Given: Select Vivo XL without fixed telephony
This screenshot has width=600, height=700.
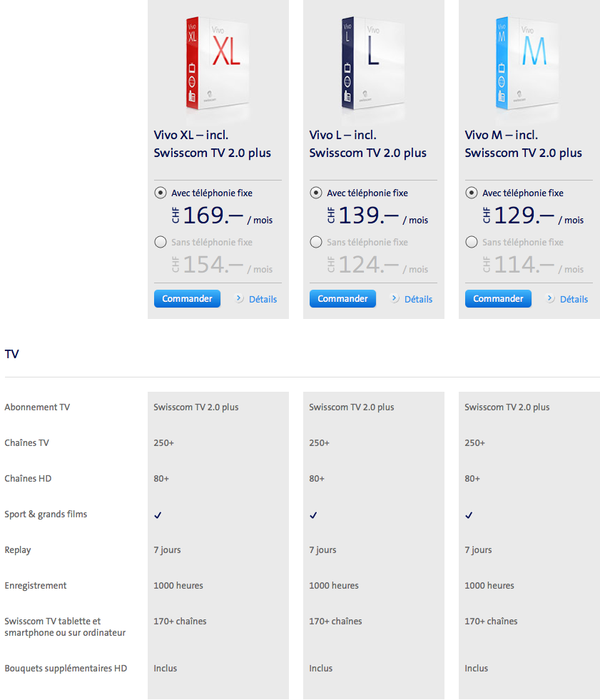Looking at the screenshot, I should [x=161, y=243].
